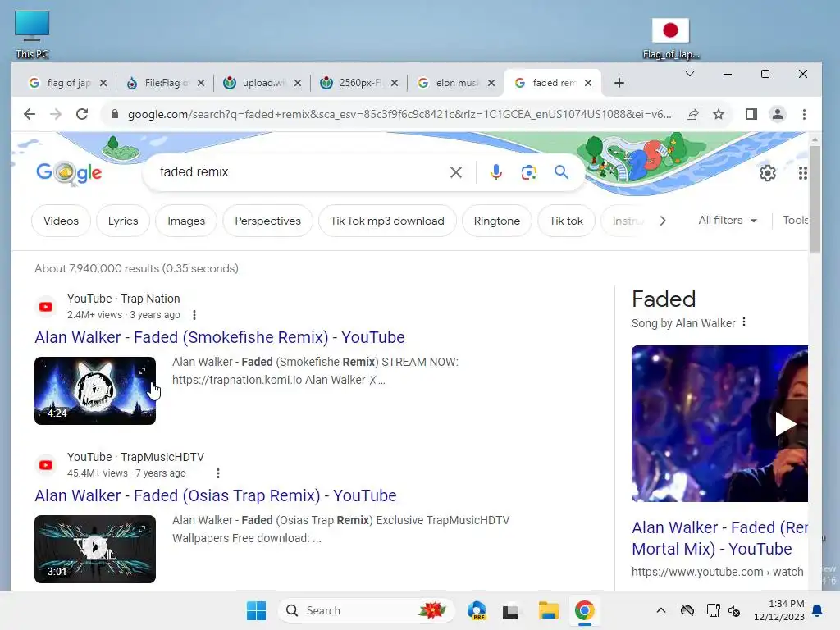Select the Tik tok filter chip
Viewport: 840px width, 630px height.
pos(566,221)
